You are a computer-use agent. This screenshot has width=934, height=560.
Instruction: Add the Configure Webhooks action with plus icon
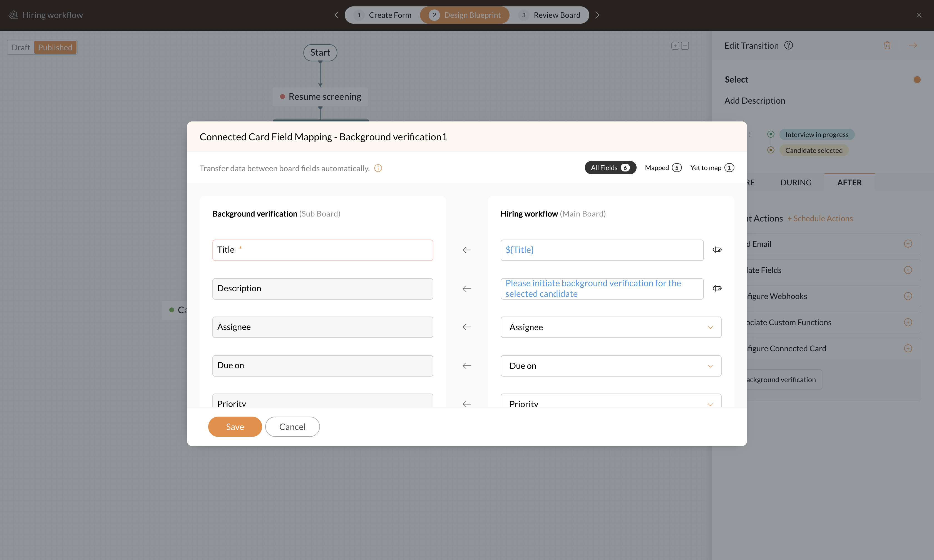click(908, 296)
